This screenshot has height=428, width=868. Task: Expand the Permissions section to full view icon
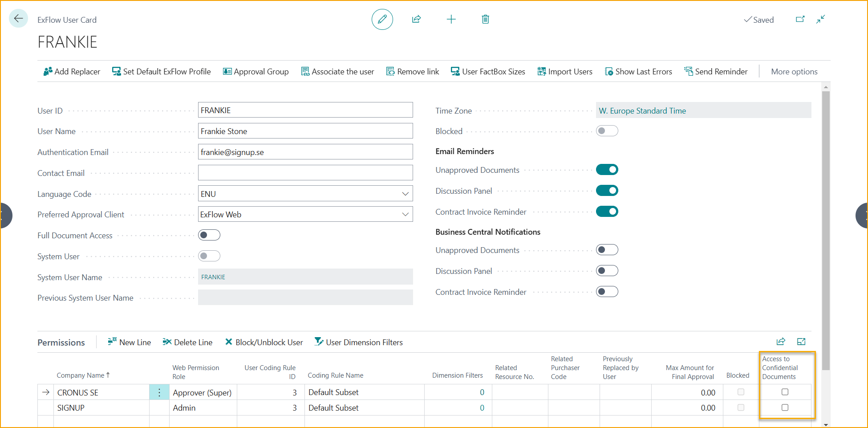[801, 342]
